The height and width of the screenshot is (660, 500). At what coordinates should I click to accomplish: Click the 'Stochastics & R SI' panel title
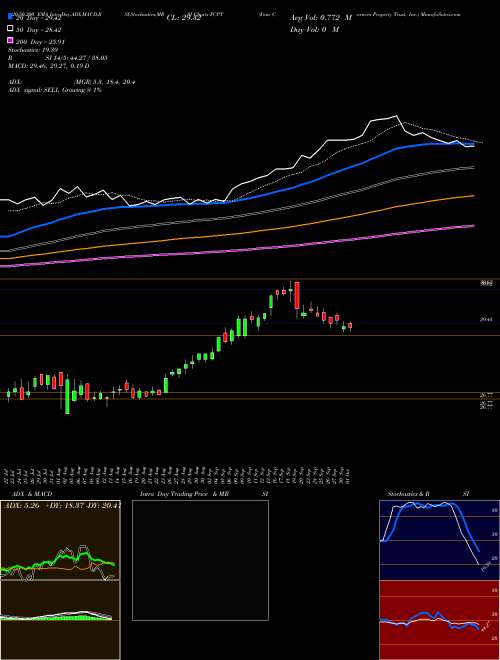click(428, 494)
